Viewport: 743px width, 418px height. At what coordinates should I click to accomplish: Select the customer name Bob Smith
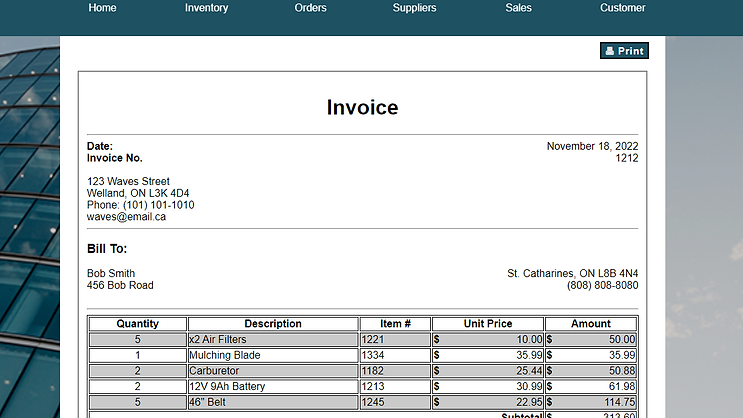coord(111,273)
